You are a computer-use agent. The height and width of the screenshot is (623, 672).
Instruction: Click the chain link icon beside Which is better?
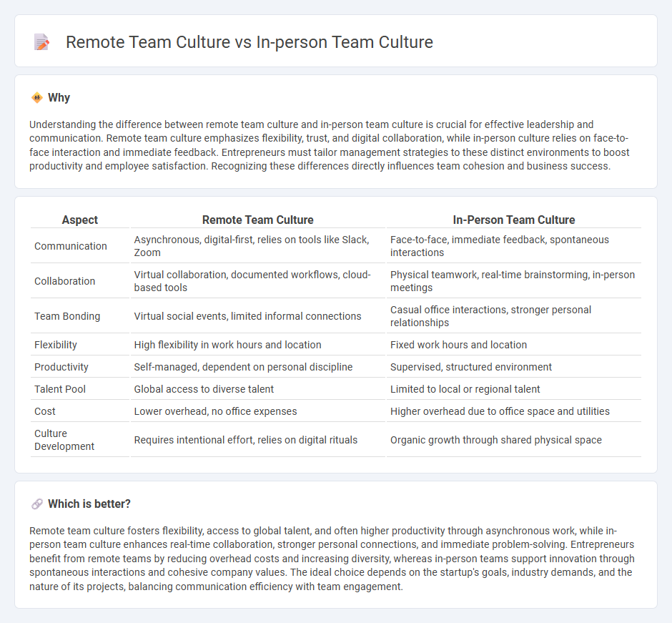[37, 504]
